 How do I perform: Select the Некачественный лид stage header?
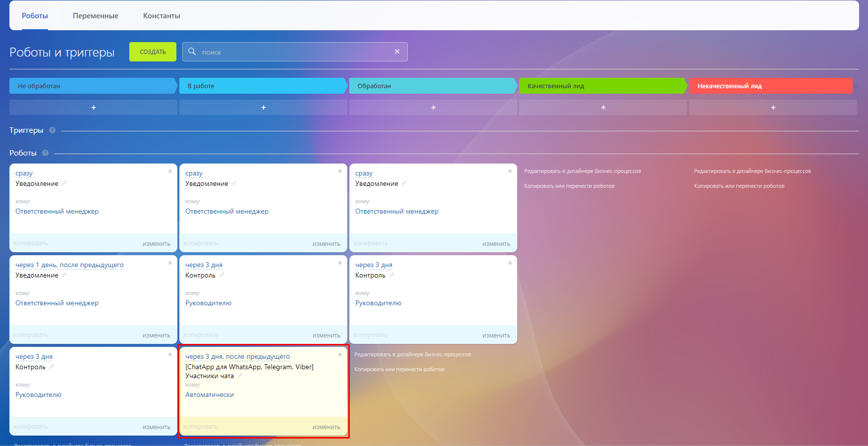click(770, 86)
